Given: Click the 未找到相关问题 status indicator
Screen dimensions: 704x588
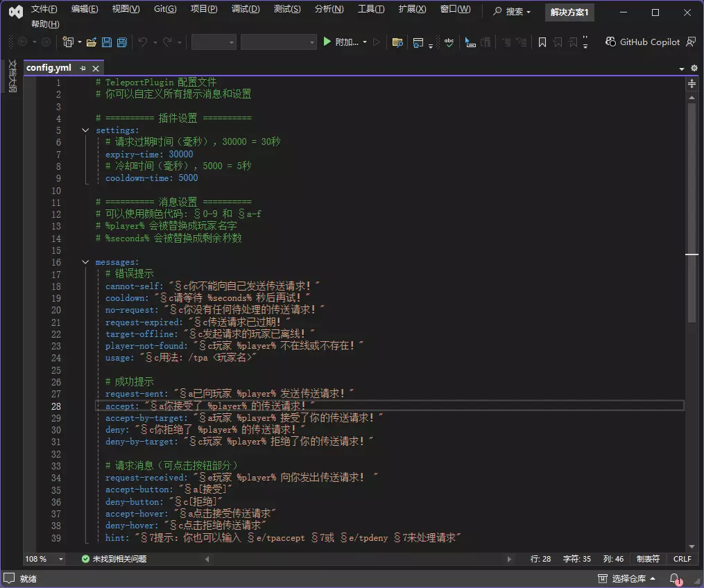Looking at the screenshot, I should click(114, 559).
